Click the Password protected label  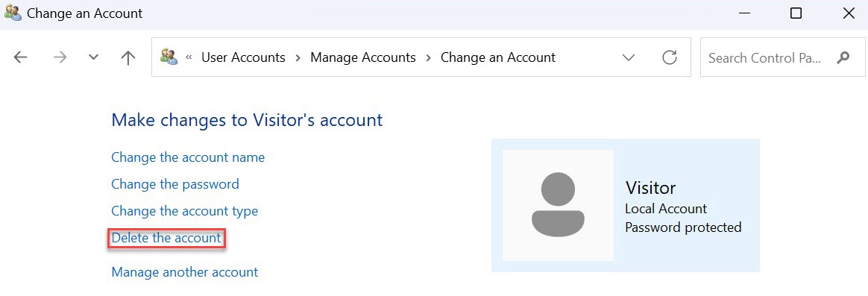pos(683,227)
